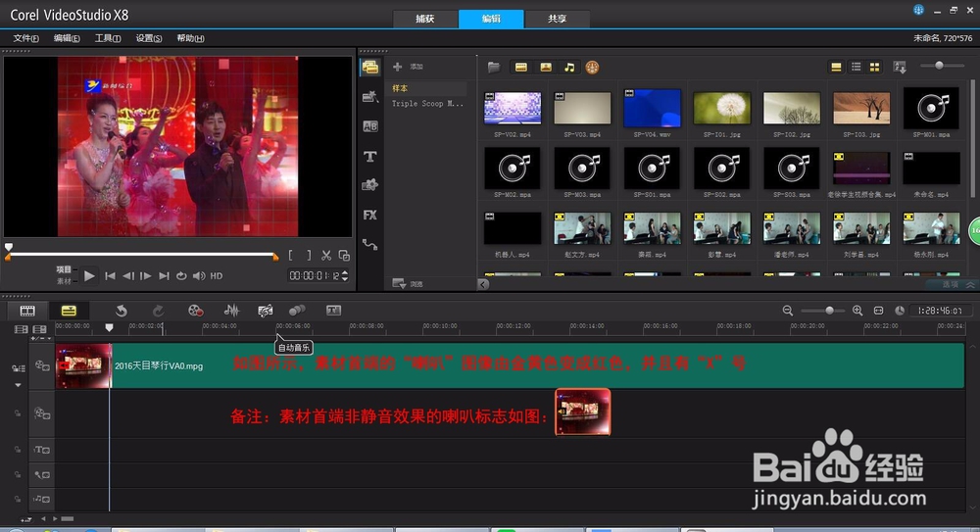Switch library to list view

click(x=857, y=67)
